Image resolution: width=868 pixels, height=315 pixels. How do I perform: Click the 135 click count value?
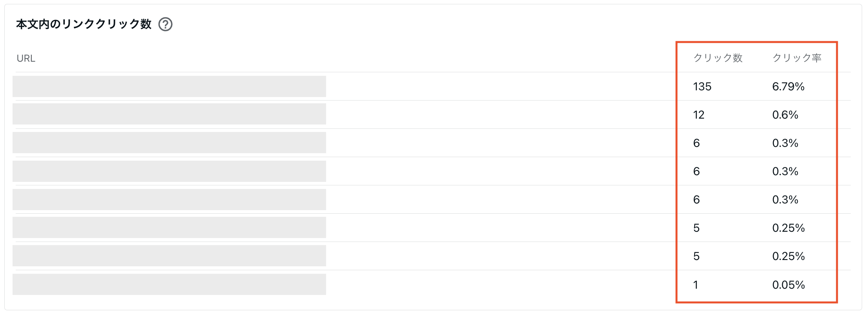point(702,86)
